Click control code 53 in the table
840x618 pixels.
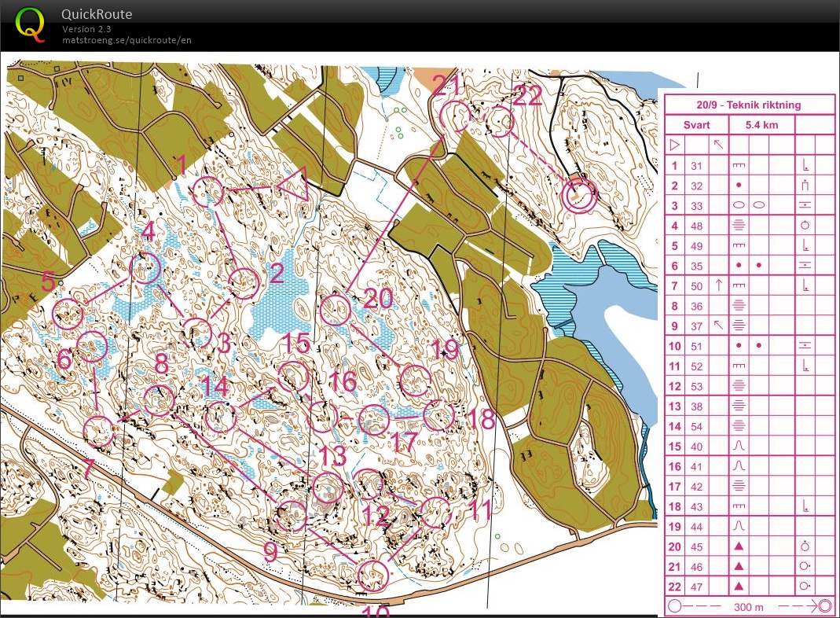coord(696,386)
